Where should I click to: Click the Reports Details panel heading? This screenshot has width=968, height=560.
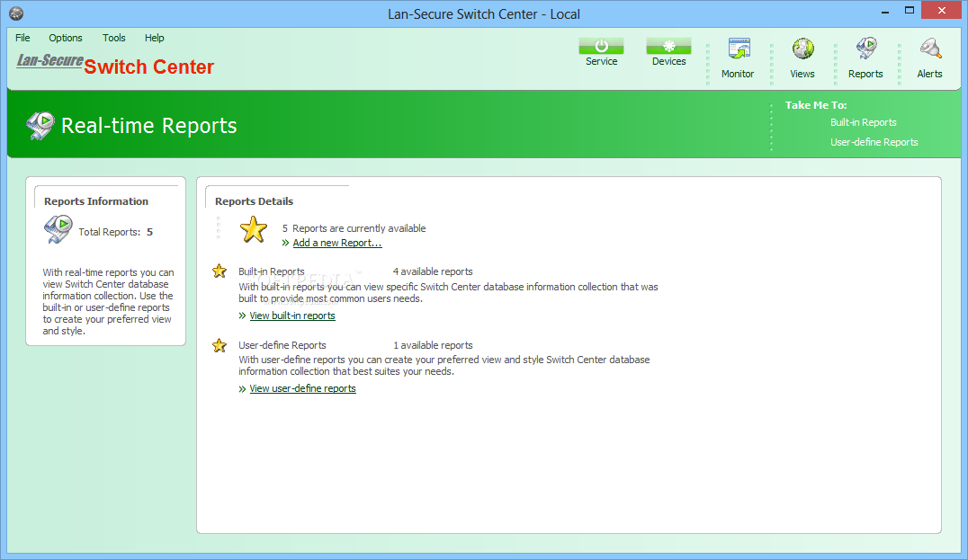pos(254,201)
